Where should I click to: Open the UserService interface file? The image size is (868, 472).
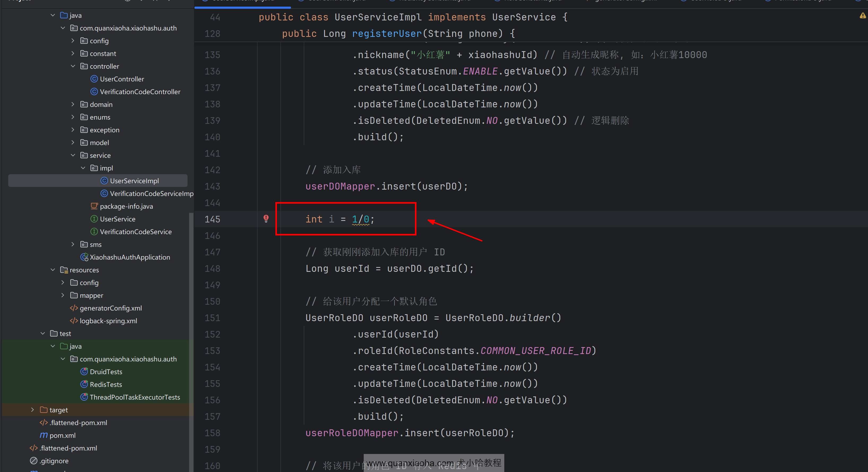pos(117,219)
